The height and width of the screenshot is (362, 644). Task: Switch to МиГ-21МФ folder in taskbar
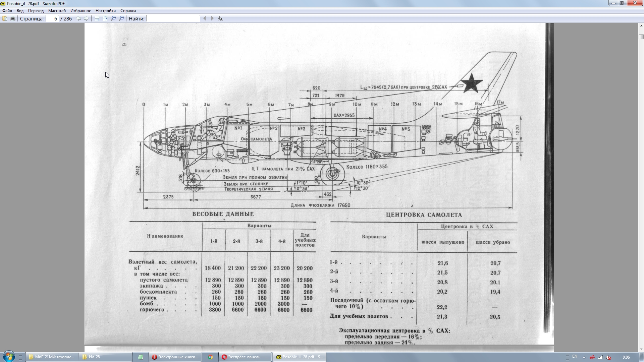click(x=52, y=357)
